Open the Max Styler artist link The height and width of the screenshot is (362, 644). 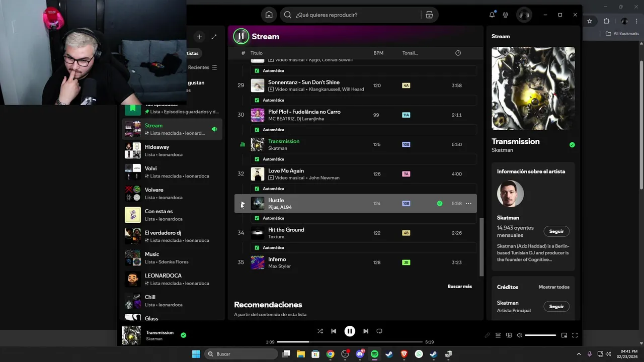pos(279,266)
